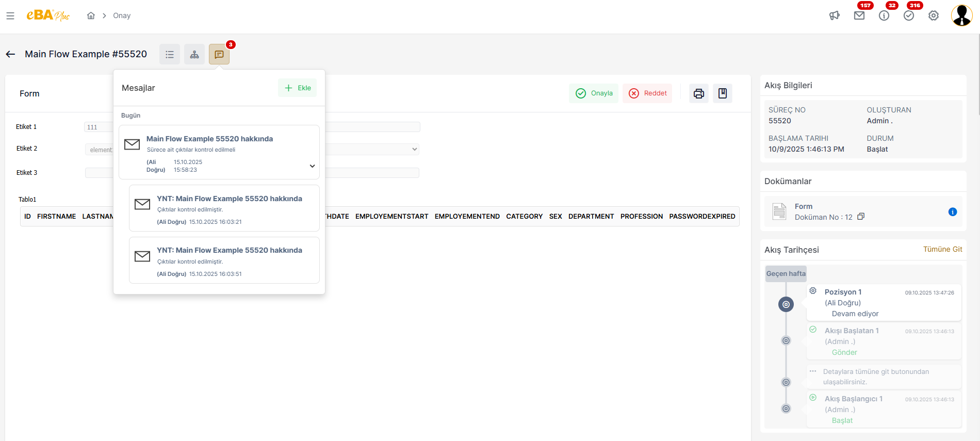Toggle the messages panel button
The width and height of the screenshot is (980, 441).
(219, 54)
